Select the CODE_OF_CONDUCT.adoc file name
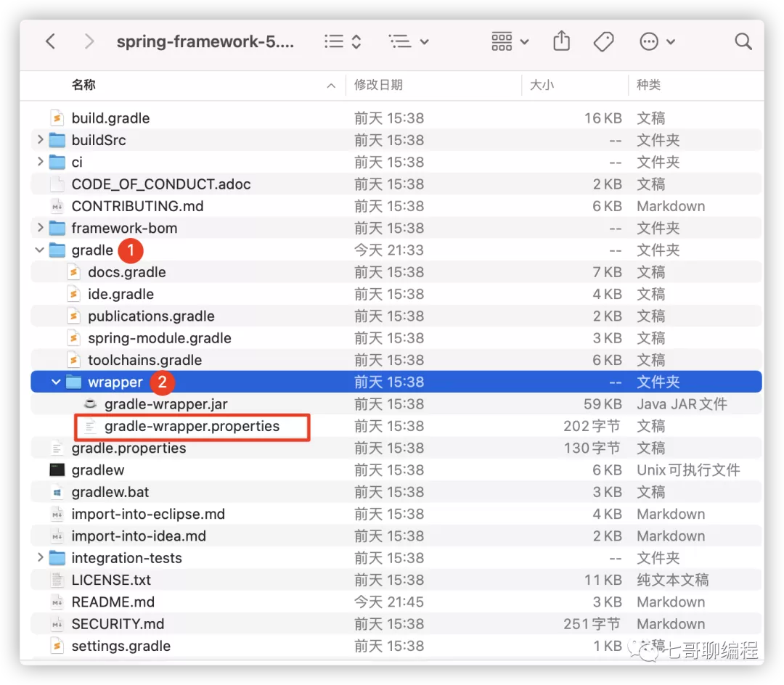784x685 pixels. click(x=161, y=184)
